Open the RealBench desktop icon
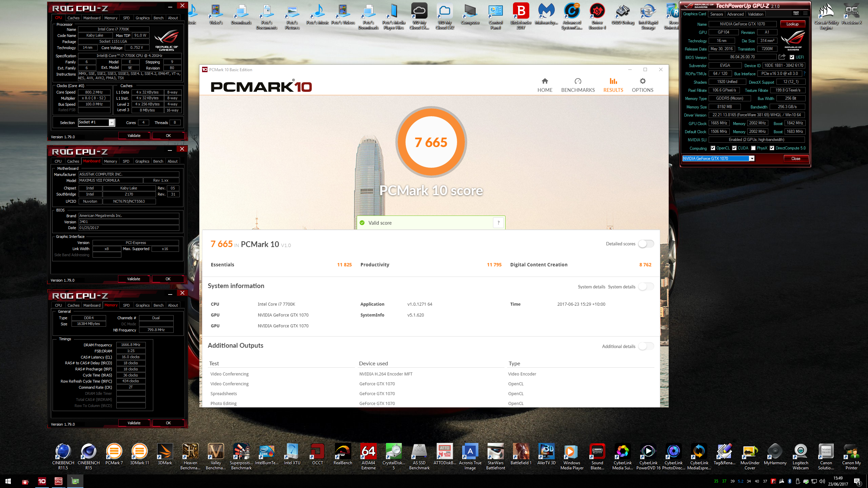This screenshot has height=488, width=868. pyautogui.click(x=343, y=454)
